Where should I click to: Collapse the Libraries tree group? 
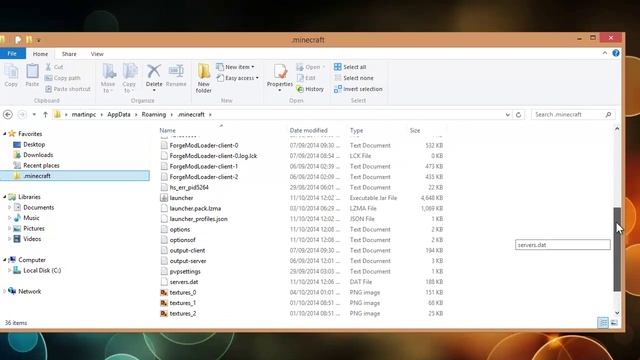(4, 197)
